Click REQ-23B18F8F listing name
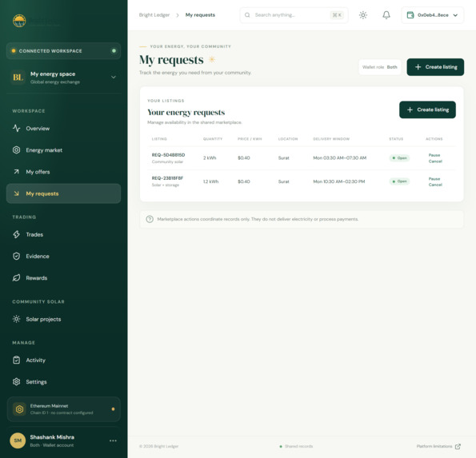 pyautogui.click(x=167, y=178)
